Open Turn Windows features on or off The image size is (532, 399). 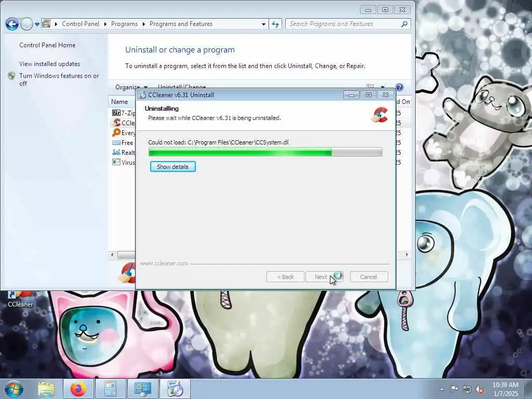[59, 79]
